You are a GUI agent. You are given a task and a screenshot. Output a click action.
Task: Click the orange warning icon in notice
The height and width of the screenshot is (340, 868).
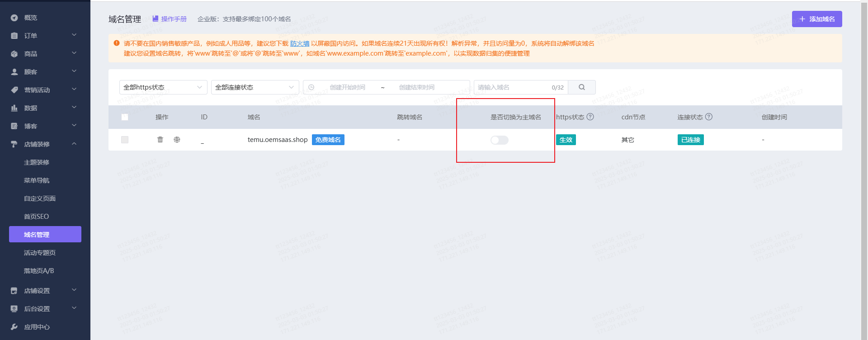tap(117, 43)
